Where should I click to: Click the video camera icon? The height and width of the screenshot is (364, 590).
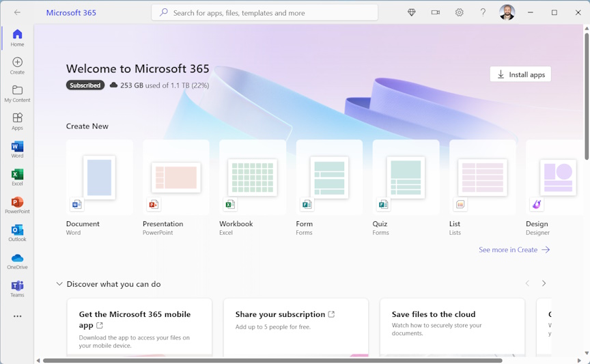[x=436, y=12]
